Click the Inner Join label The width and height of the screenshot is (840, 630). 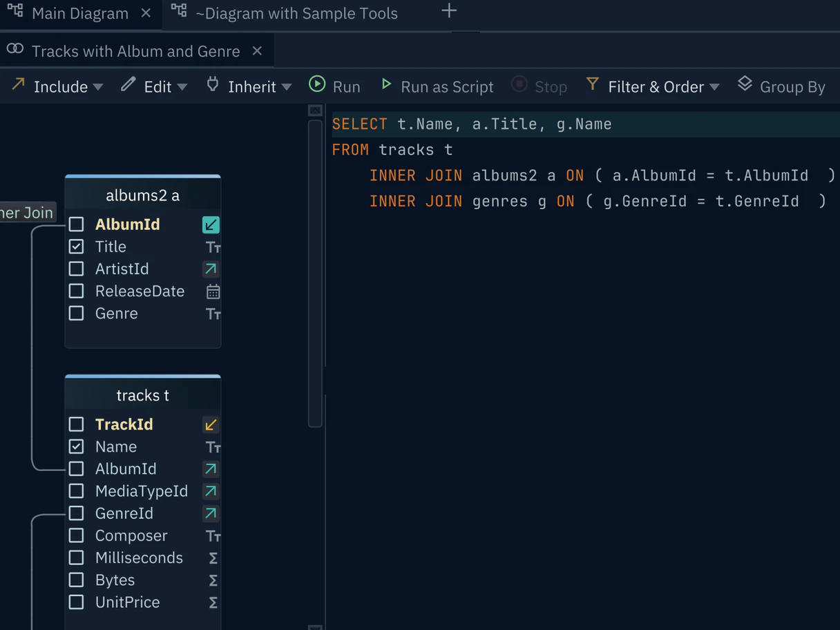pos(26,213)
